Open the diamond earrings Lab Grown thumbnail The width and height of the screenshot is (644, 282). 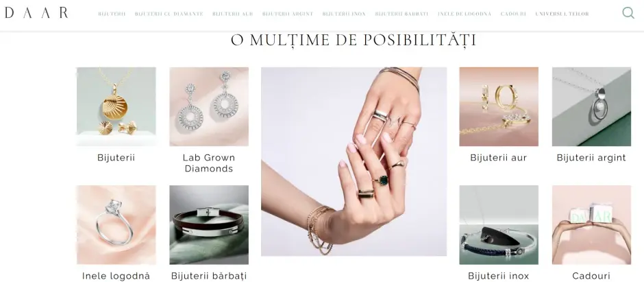coord(209,106)
